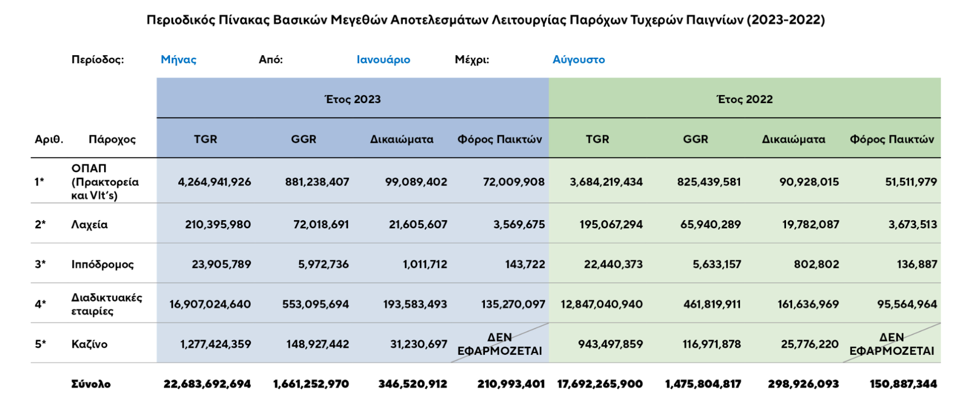Click the Φόρος Παικτών header under 2022
980x410 pixels.
click(891, 139)
